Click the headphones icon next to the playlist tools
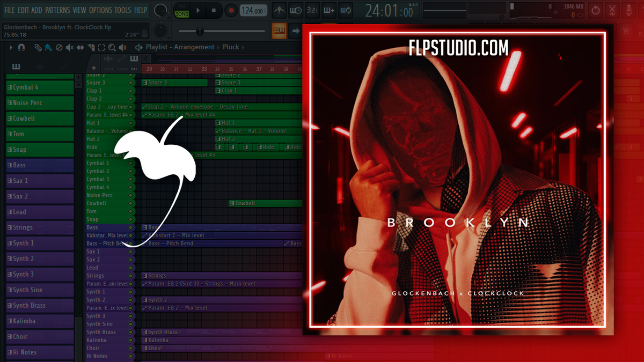Screen dimensions: 644x362 [22, 47]
